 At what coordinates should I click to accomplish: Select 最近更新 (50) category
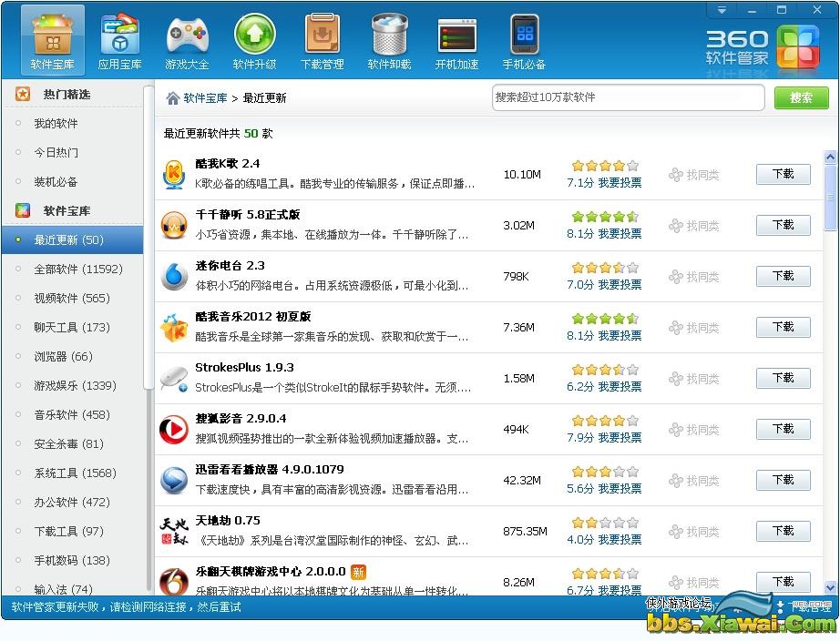(x=72, y=239)
